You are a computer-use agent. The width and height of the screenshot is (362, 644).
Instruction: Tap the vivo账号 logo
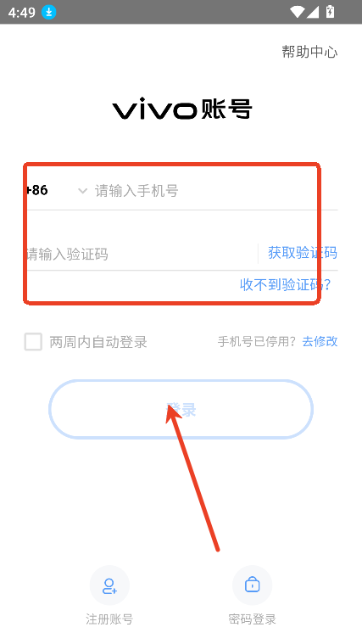(181, 109)
